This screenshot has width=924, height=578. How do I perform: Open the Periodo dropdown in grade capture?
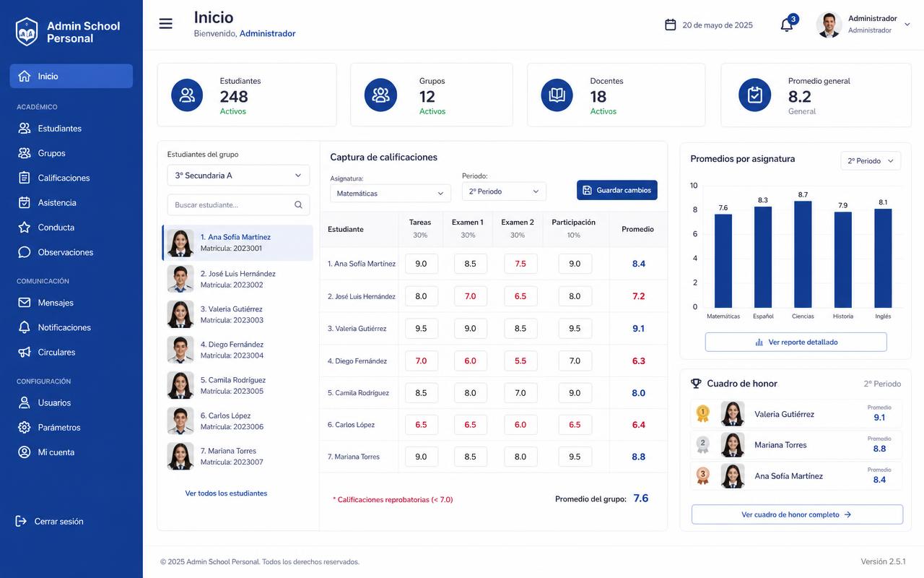coord(504,191)
